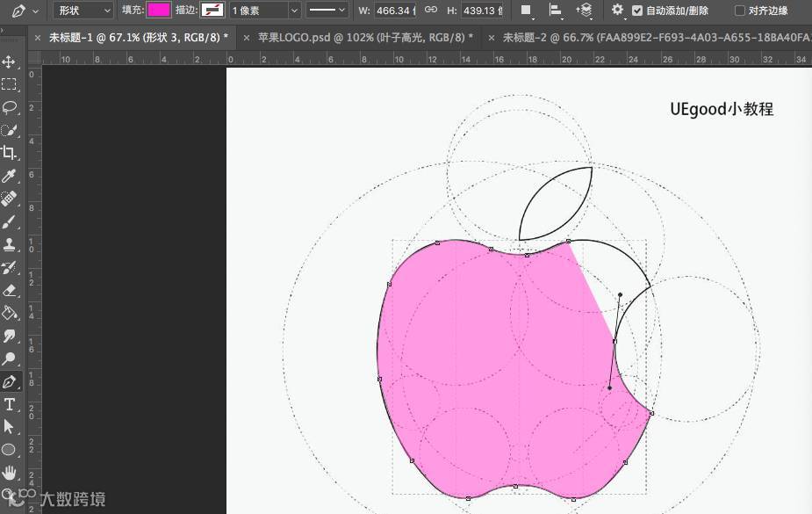Select the Quick Selection tool

coord(9,130)
